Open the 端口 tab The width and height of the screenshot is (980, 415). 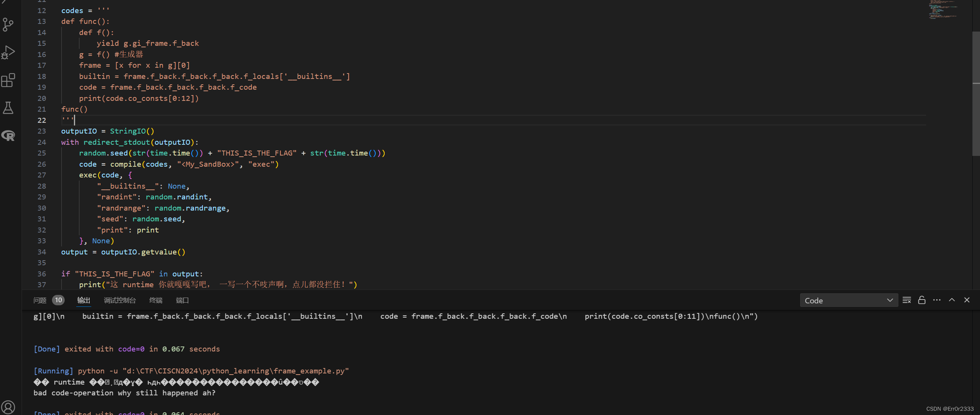[x=182, y=300]
